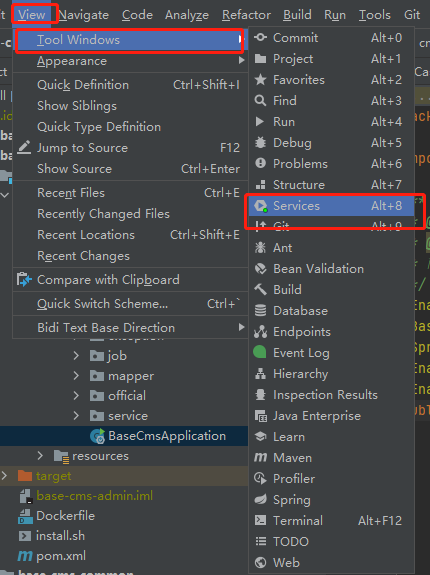
Task: Select pom.xml in project tree
Action: coord(61,556)
